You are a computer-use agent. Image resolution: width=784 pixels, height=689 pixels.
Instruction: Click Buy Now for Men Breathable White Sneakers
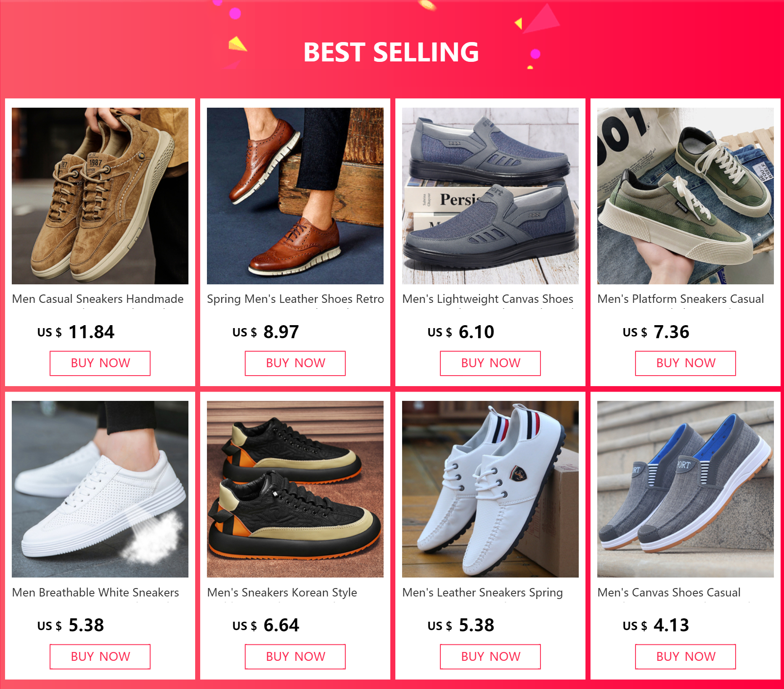tap(100, 657)
